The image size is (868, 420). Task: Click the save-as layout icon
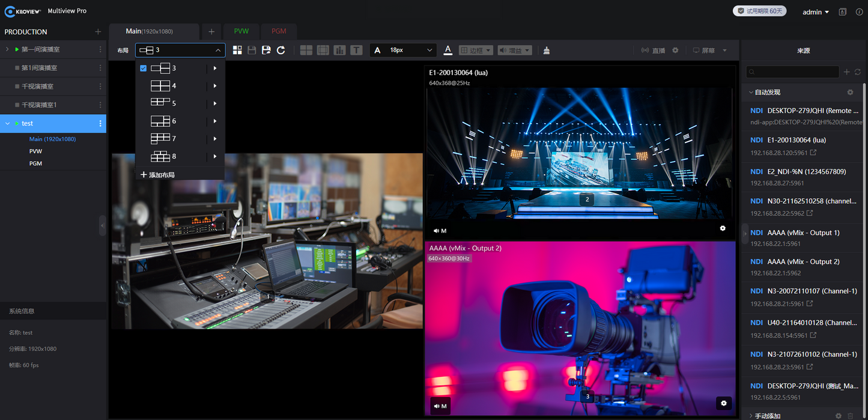pyautogui.click(x=266, y=50)
